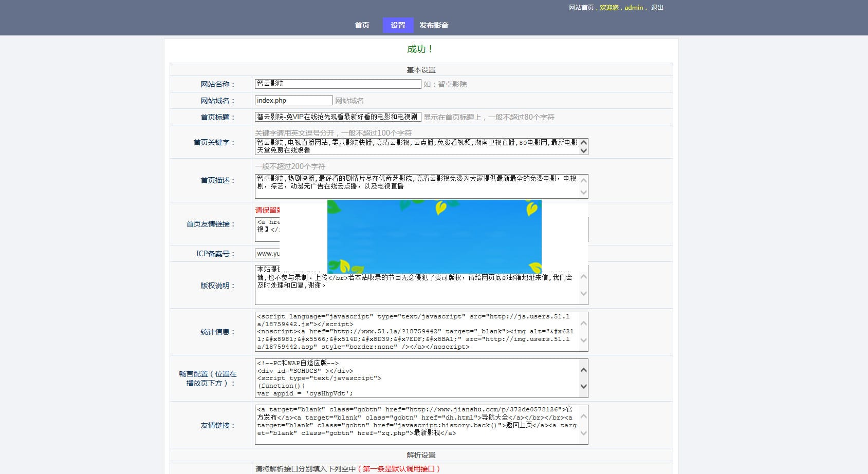Open the 发布影音 tab
The height and width of the screenshot is (474, 868).
coord(433,25)
